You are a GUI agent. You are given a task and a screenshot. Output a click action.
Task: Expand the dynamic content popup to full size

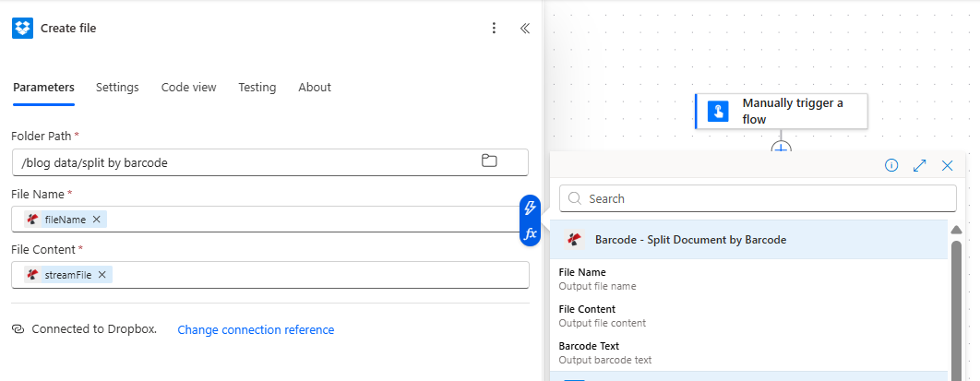pos(919,165)
